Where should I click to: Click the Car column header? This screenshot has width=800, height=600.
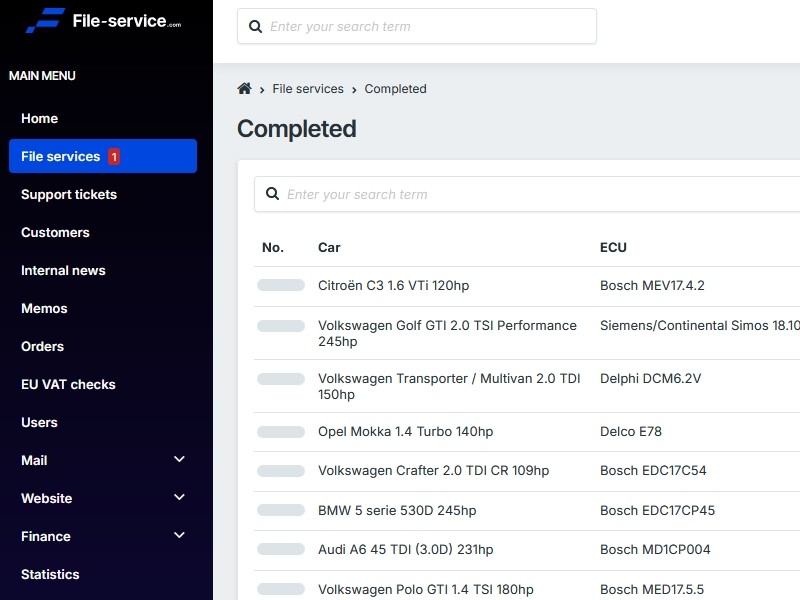pos(329,247)
